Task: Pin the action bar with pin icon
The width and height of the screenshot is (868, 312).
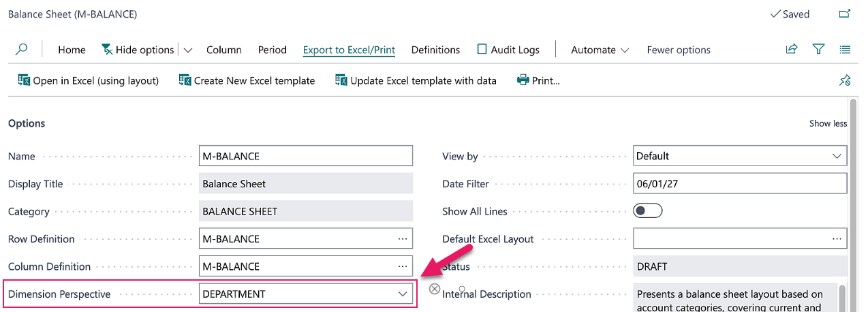Action: [x=845, y=80]
